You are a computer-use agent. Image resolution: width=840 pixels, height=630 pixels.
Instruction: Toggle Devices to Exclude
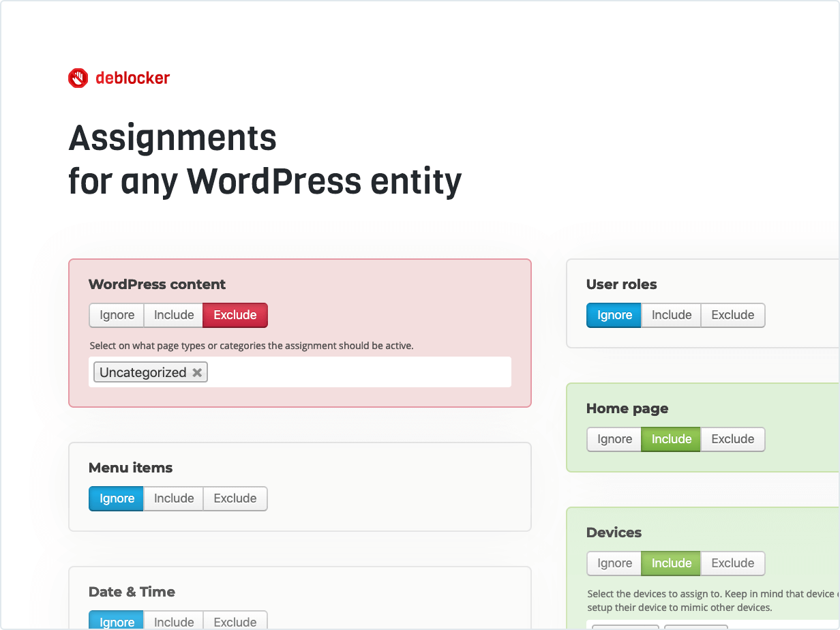[x=733, y=563]
